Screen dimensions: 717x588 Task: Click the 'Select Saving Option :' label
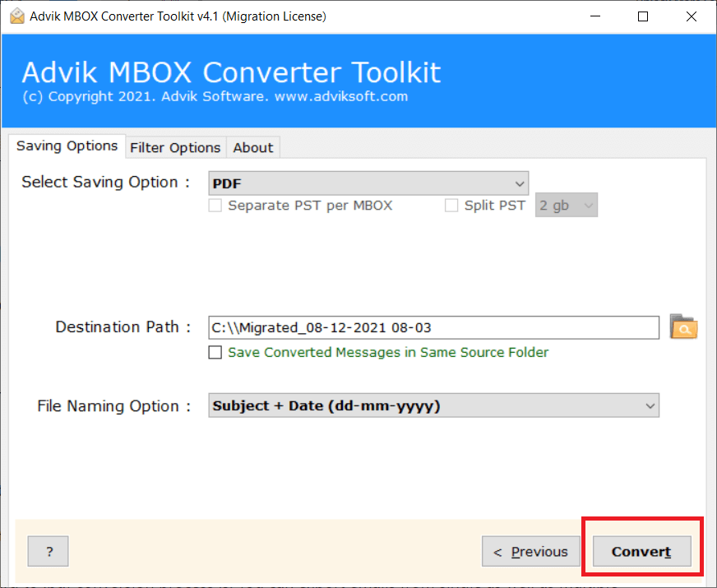tap(105, 182)
